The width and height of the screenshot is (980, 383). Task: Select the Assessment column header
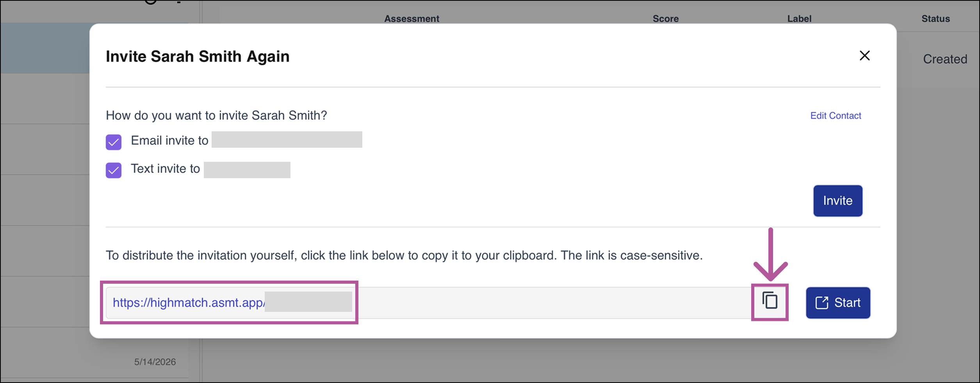tap(412, 19)
